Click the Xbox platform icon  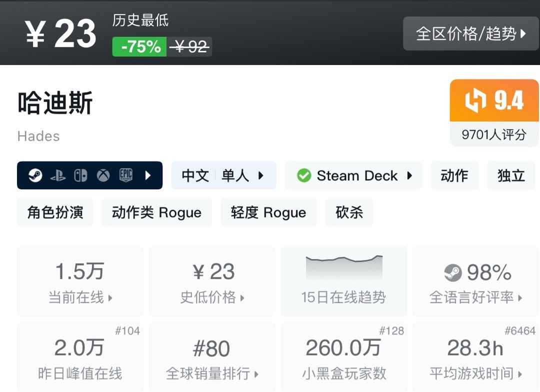tap(103, 176)
